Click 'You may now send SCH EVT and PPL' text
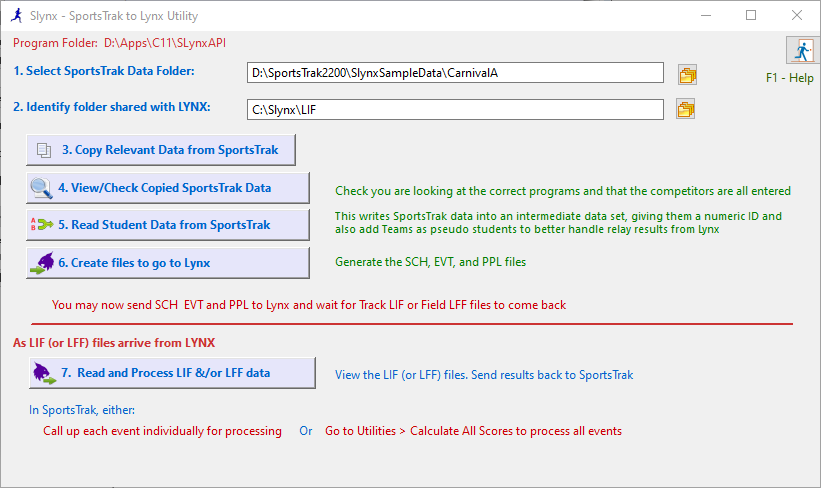The image size is (821, 488). [x=309, y=305]
